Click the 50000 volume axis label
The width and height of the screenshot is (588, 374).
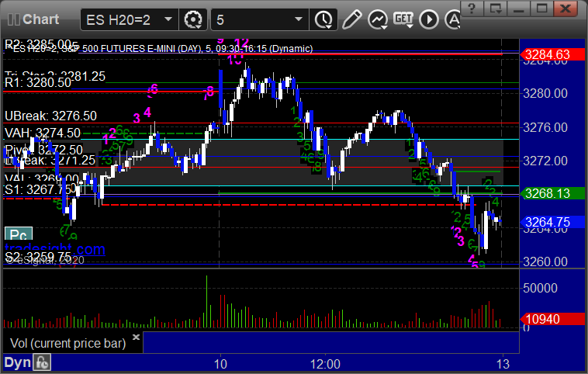pyautogui.click(x=540, y=288)
